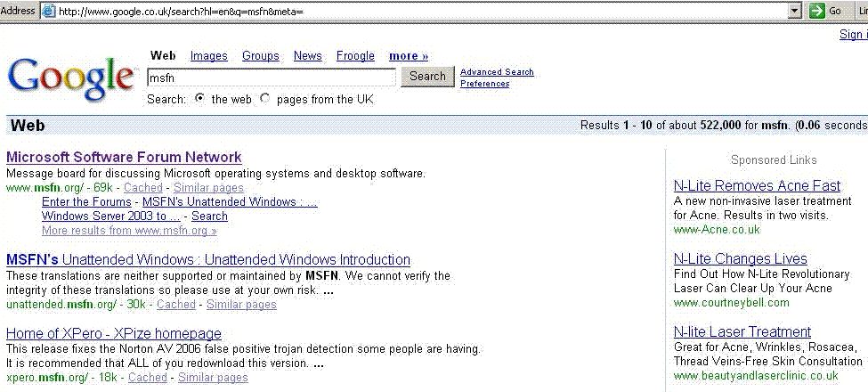Open Advanced Search link

(497, 72)
